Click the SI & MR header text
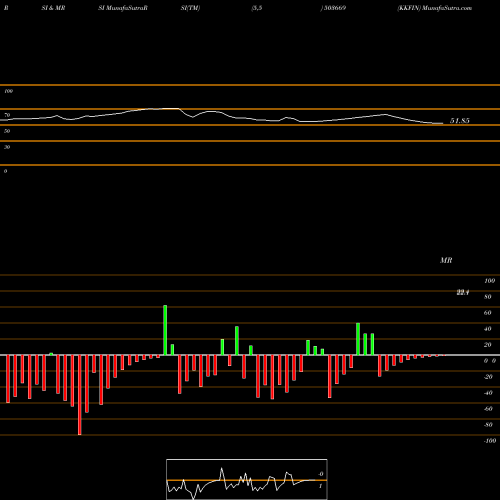The width and height of the screenshot is (500, 500). pyautogui.click(x=53, y=8)
